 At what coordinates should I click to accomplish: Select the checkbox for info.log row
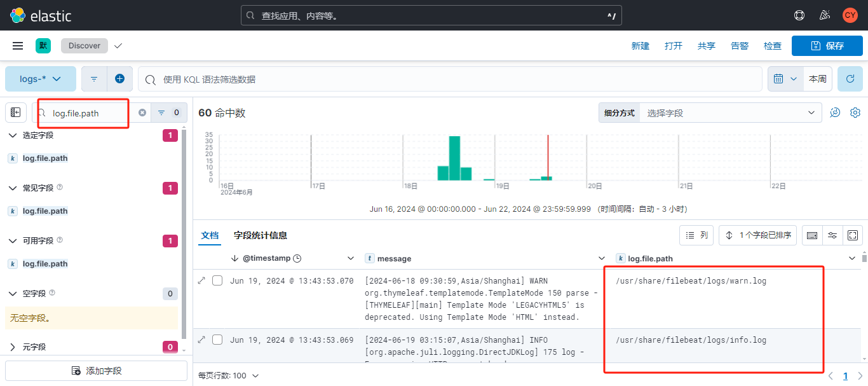point(217,340)
